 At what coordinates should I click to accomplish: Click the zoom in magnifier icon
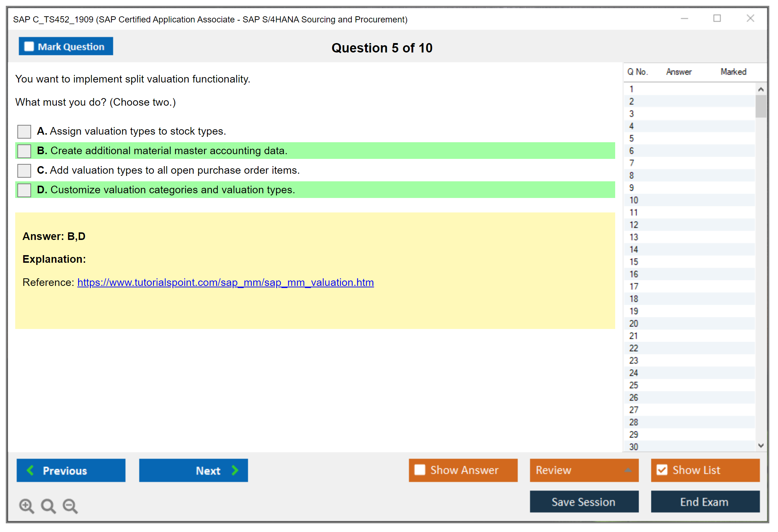(26, 506)
